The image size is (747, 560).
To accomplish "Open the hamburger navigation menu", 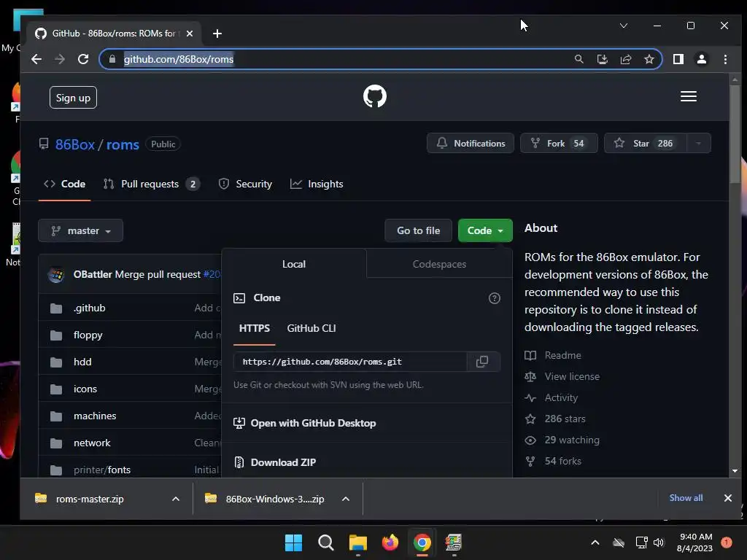I will coord(689,97).
